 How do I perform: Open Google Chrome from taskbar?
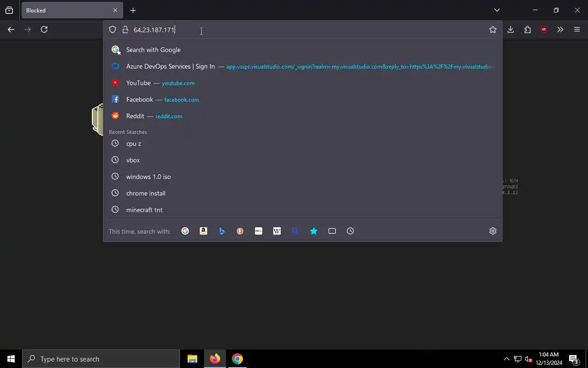click(237, 359)
